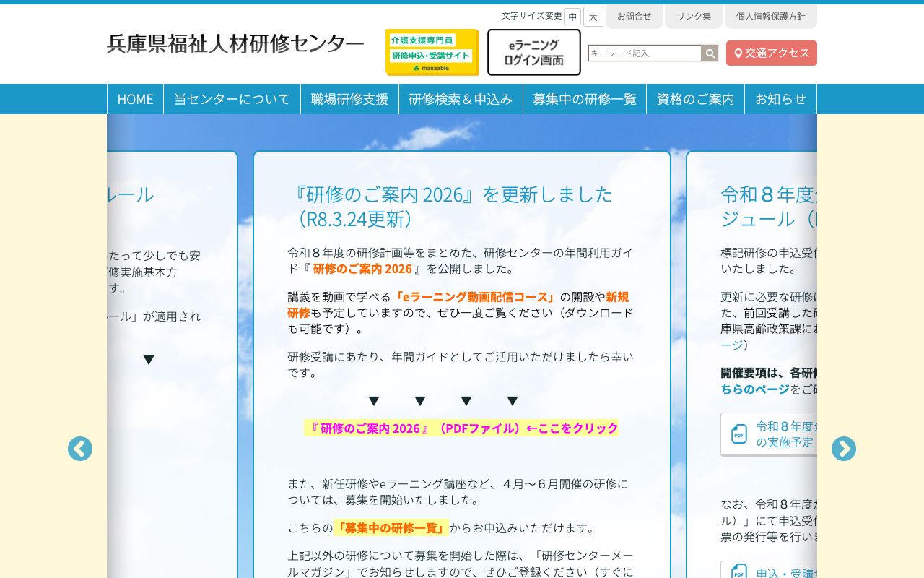The width and height of the screenshot is (924, 578).
Task: Click the PDF icon beside 申込・受講 at bottom
Action: 738,571
